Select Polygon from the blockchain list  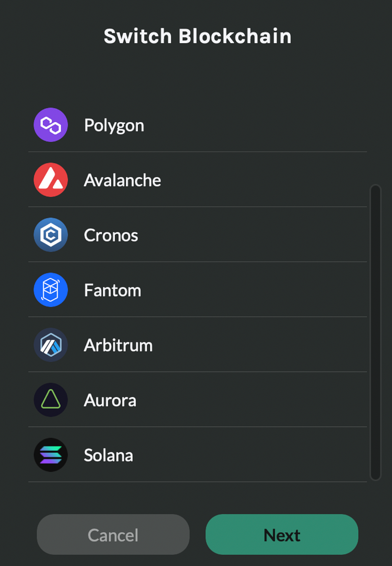(197, 125)
